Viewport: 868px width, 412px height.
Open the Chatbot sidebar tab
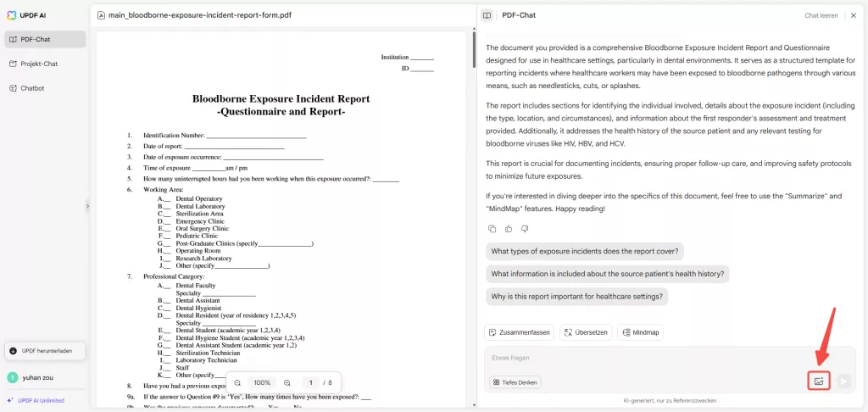click(45, 88)
